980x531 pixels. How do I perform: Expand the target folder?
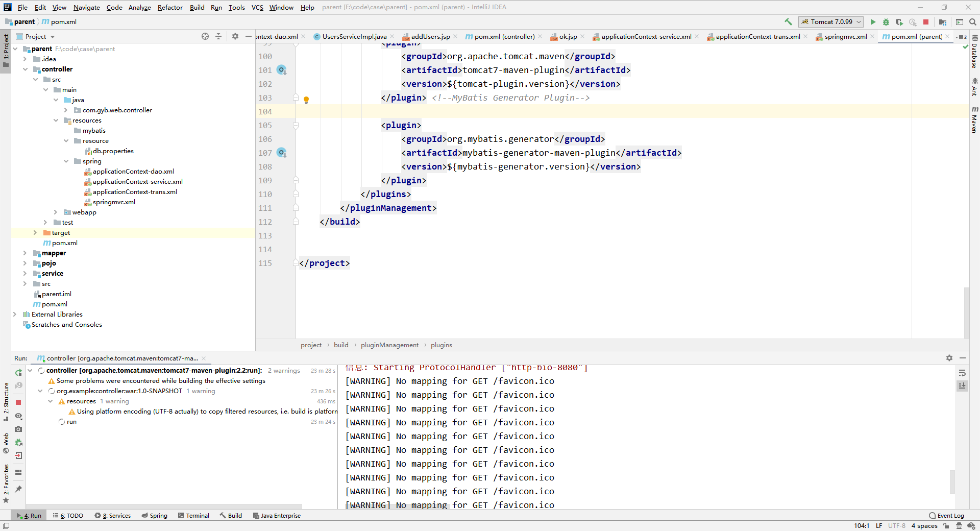coord(35,233)
